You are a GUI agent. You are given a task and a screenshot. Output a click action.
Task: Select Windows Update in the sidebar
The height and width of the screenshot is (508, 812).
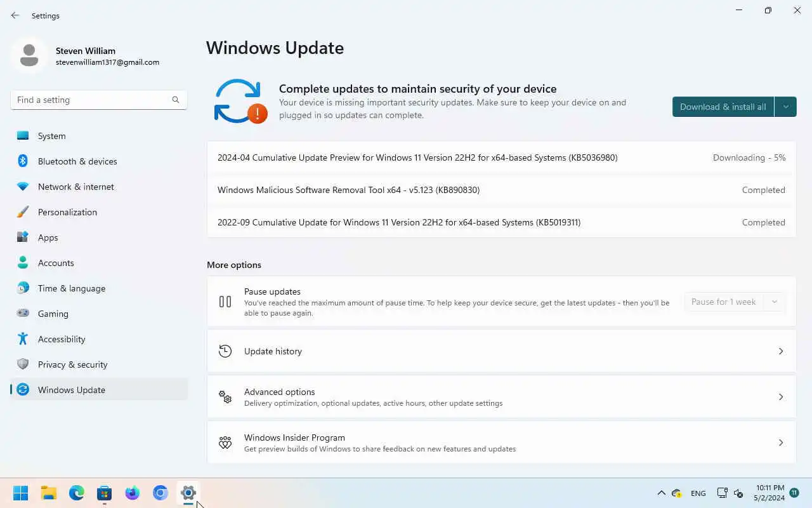(99, 390)
